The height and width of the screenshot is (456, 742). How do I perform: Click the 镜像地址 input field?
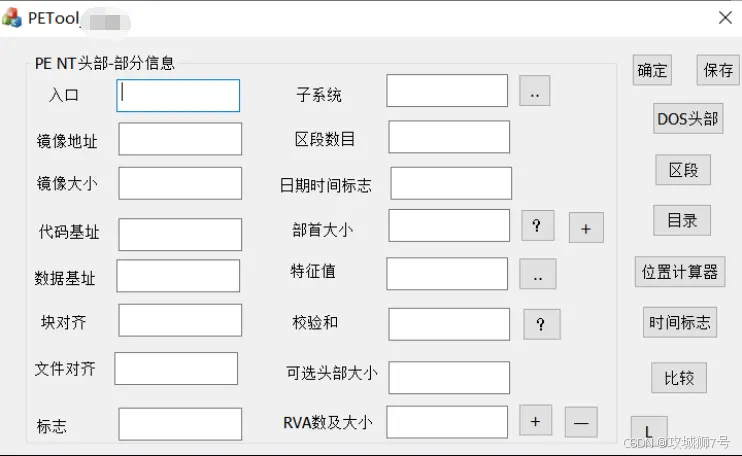[180, 139]
